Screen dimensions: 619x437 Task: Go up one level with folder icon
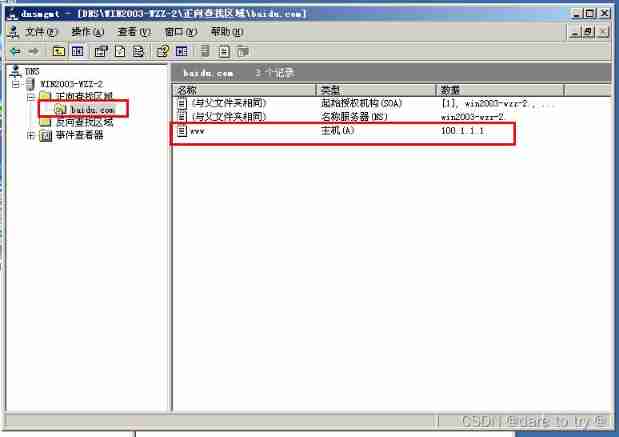pos(58,51)
